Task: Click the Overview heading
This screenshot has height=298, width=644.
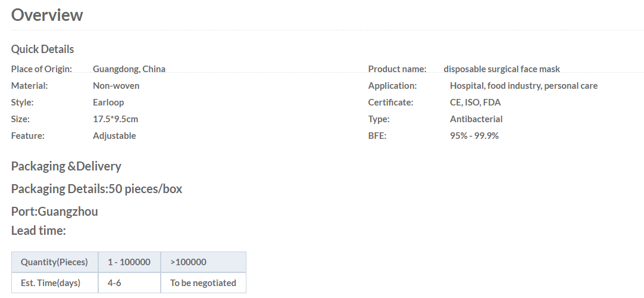Action: 47,15
